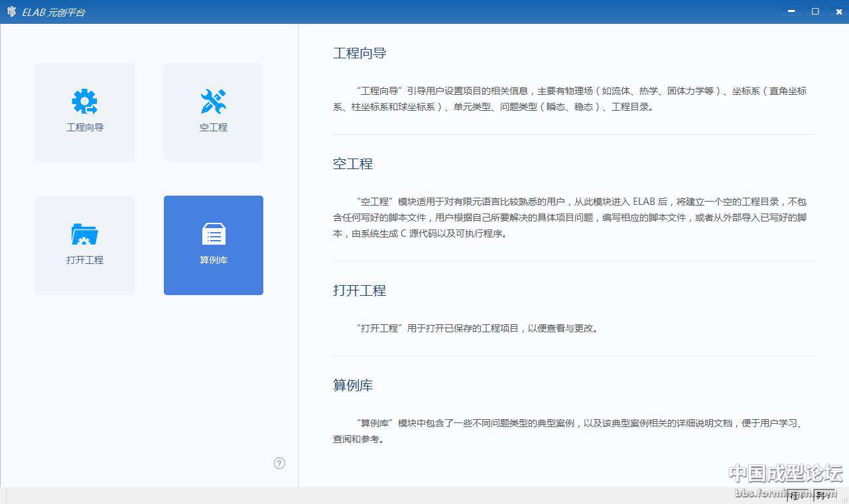849x504 pixels.
Task: Click the 算例库 archive box icon
Action: tap(214, 234)
